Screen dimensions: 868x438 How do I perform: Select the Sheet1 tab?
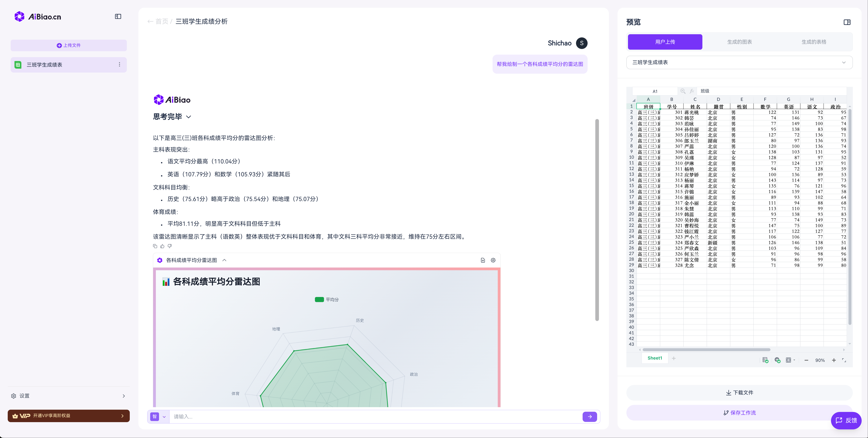point(655,358)
